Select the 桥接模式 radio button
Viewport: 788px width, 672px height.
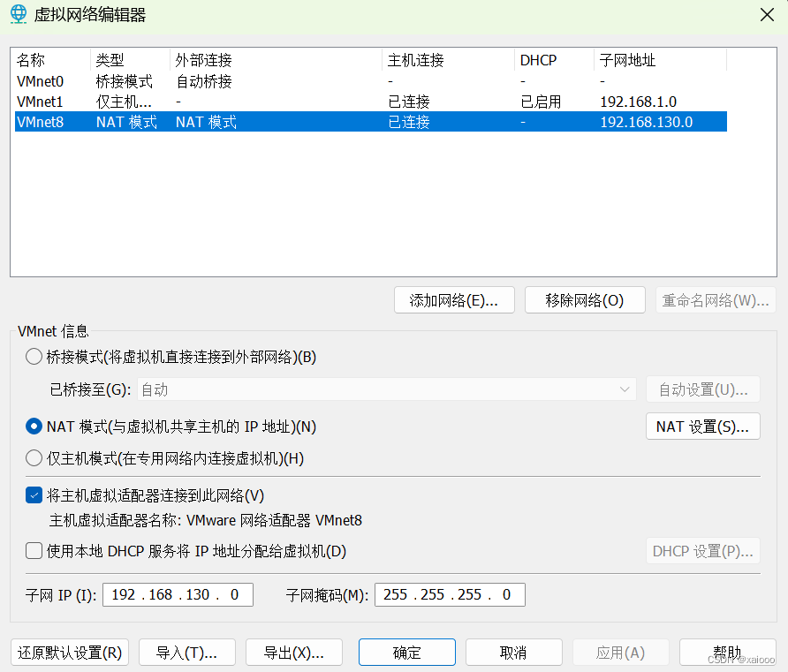tap(34, 357)
